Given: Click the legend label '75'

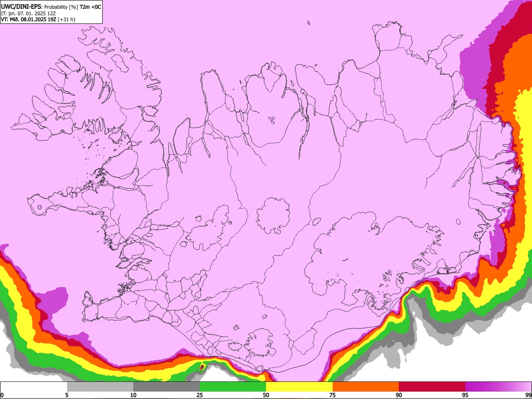Looking at the screenshot, I should pyautogui.click(x=333, y=395).
